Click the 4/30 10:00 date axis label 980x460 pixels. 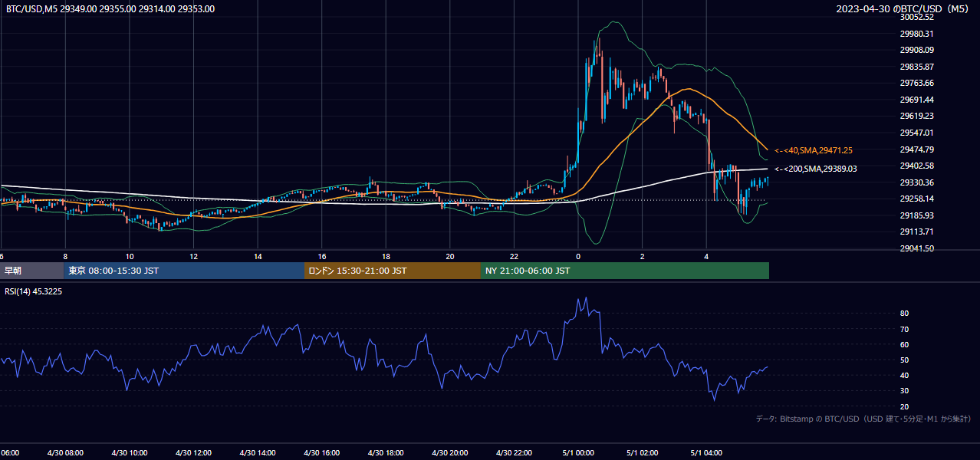coord(130,452)
